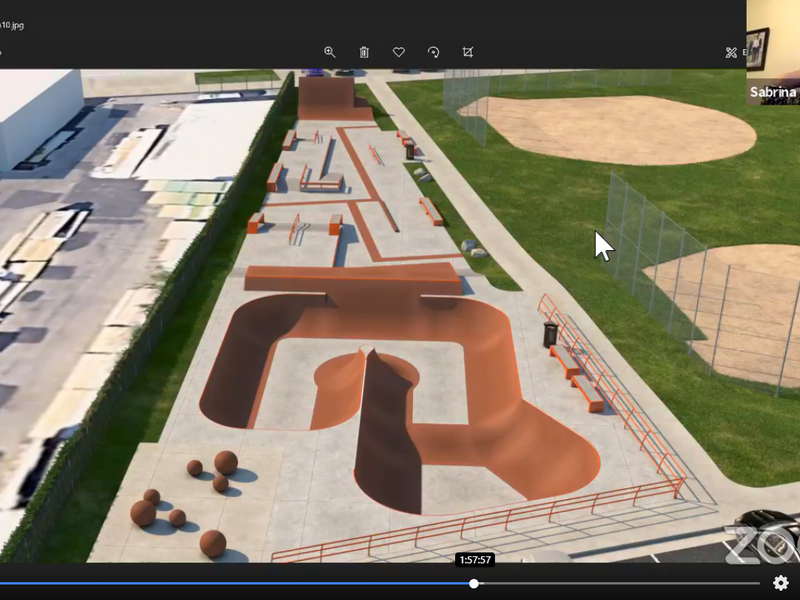800x600 pixels.
Task: Open the video player settings gear
Action: point(780,583)
